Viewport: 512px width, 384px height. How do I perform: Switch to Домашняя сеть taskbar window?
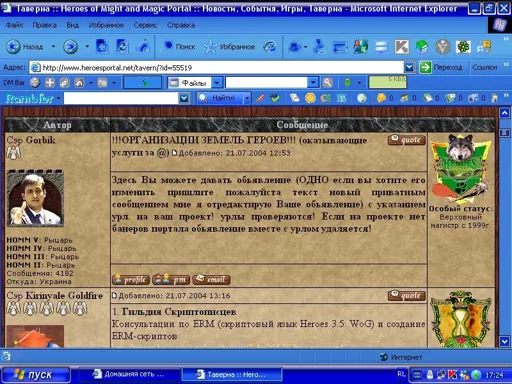click(129, 374)
